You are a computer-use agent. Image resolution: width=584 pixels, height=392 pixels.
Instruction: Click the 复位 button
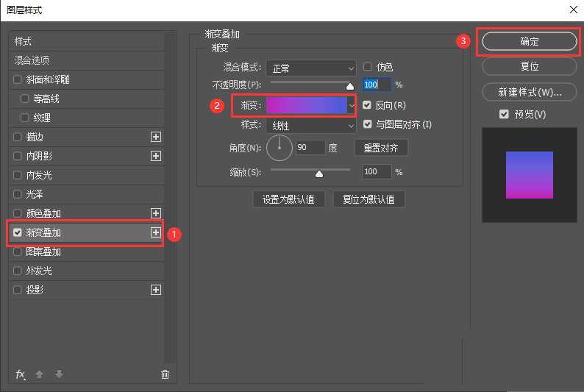point(530,66)
